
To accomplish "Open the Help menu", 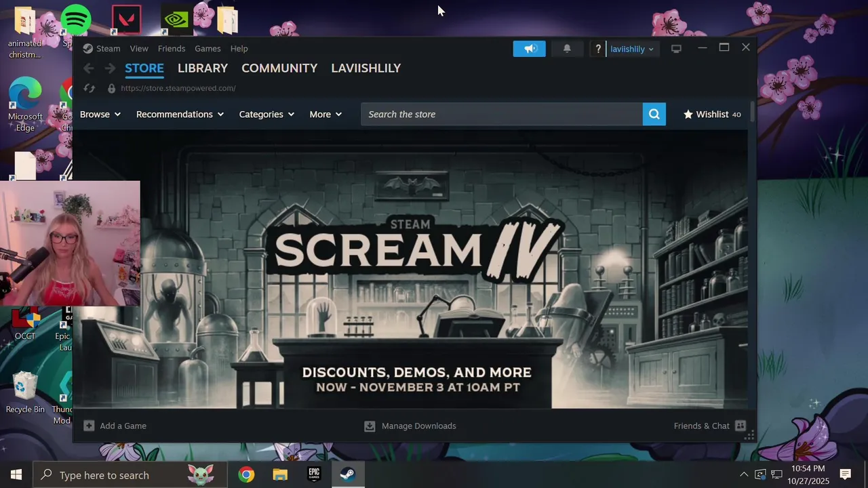I will 239,49.
